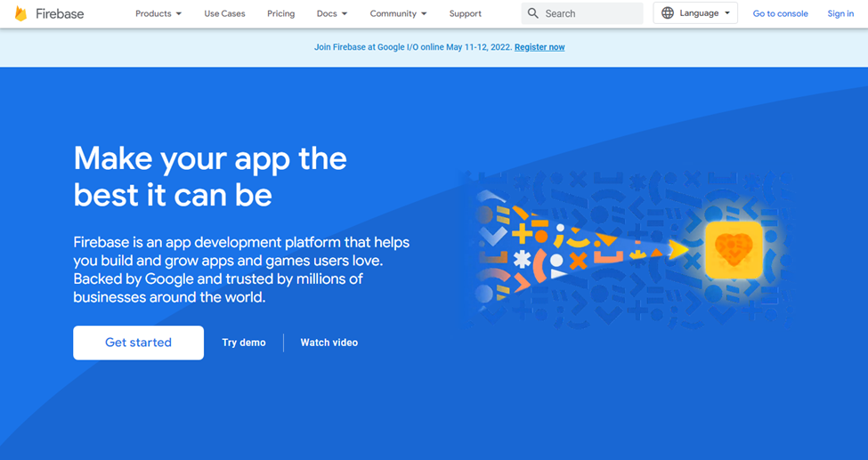Click the Google I/O announcement text
Image resolution: width=868 pixels, height=460 pixels.
[413, 47]
